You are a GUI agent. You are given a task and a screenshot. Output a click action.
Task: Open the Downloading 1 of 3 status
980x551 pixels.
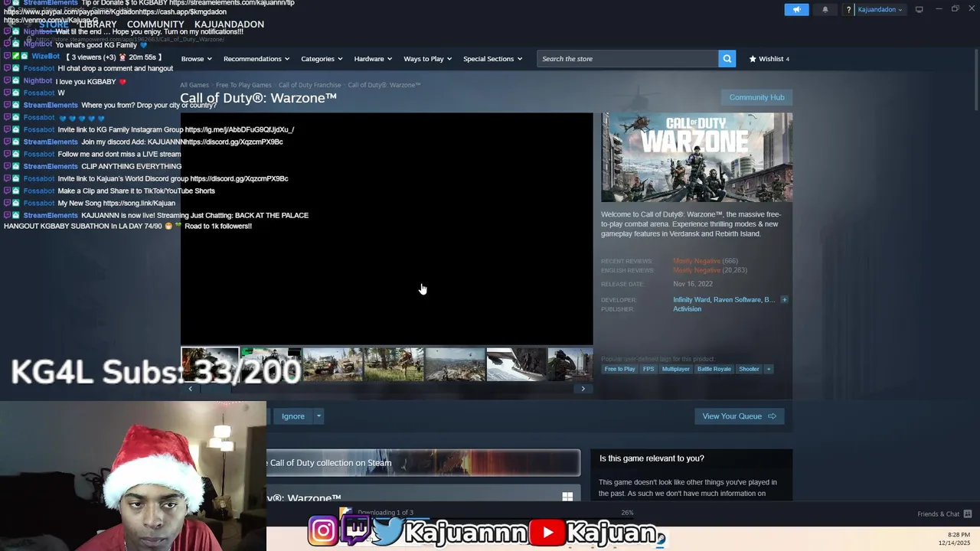385,513
